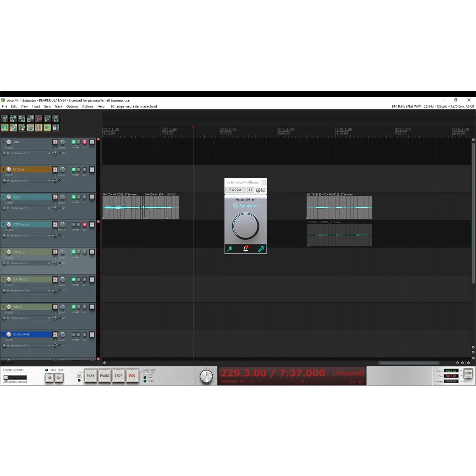
Task: Toggle the LOOP button
Action: click(x=468, y=373)
